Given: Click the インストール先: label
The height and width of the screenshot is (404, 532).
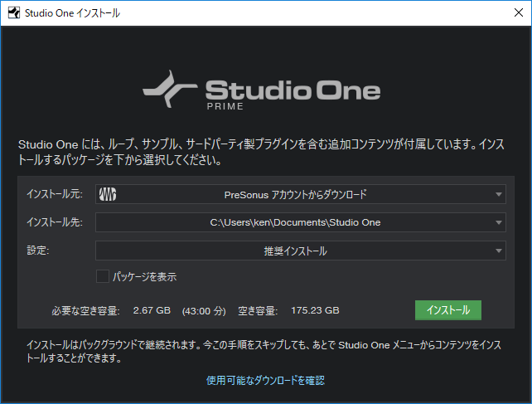Looking at the screenshot, I should tap(55, 222).
